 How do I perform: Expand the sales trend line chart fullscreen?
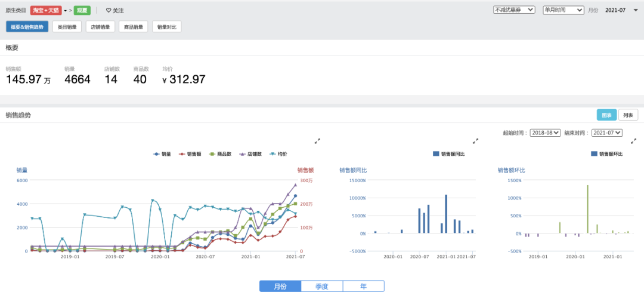click(317, 141)
